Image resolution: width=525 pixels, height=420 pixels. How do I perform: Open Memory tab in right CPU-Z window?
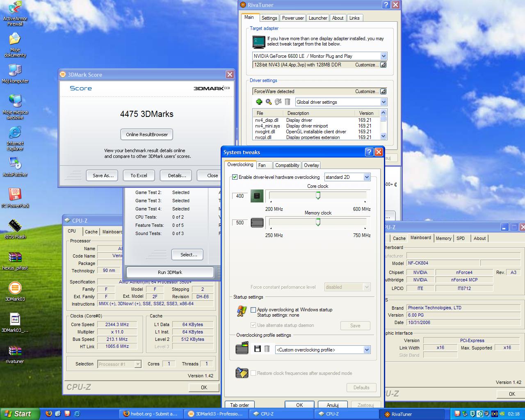(443, 238)
